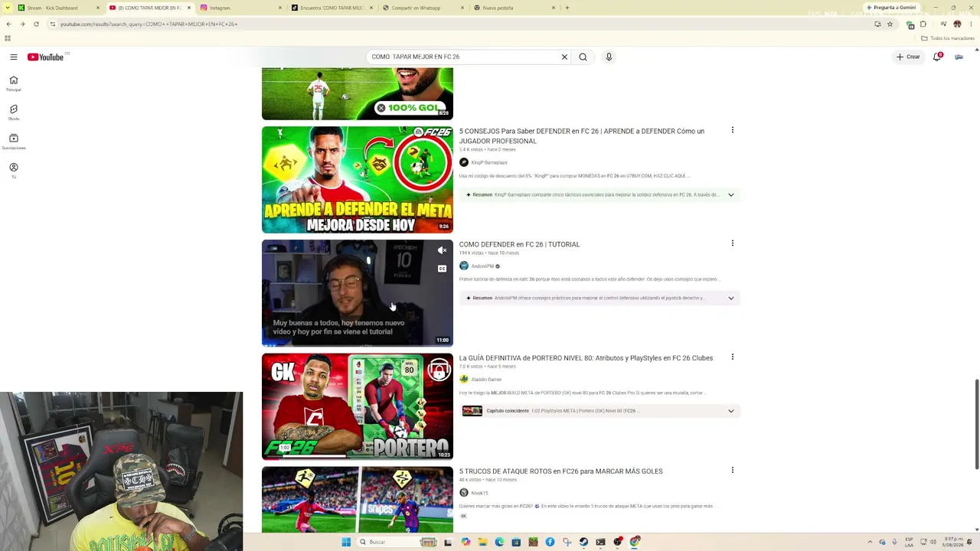
Task: Open La GUÍA DEFINITIVA de PORTERO title
Action: 586,357
